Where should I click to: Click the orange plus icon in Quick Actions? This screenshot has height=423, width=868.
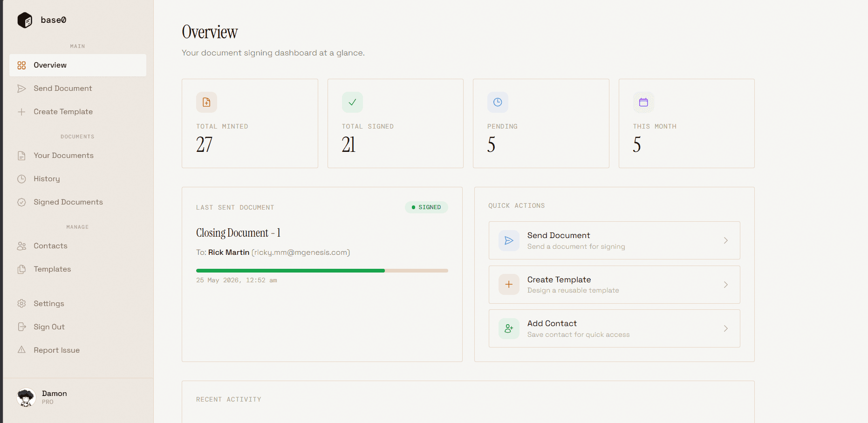pyautogui.click(x=509, y=284)
